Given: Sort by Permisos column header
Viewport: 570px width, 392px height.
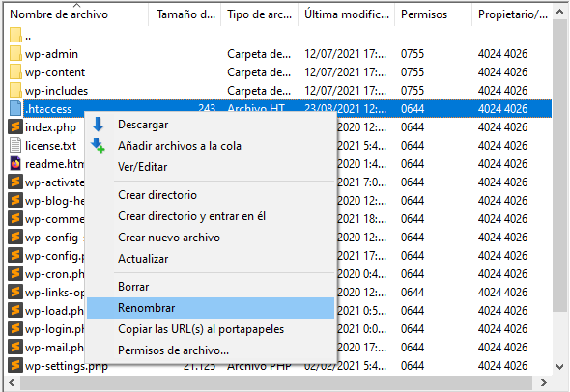Looking at the screenshot, I should pyautogui.click(x=434, y=14).
